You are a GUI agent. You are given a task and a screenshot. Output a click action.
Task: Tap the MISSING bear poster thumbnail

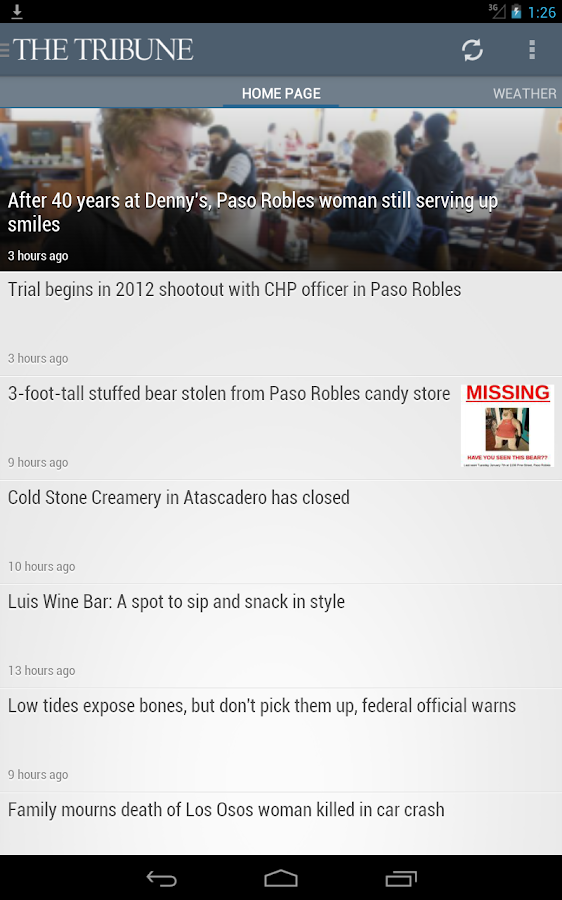click(507, 425)
